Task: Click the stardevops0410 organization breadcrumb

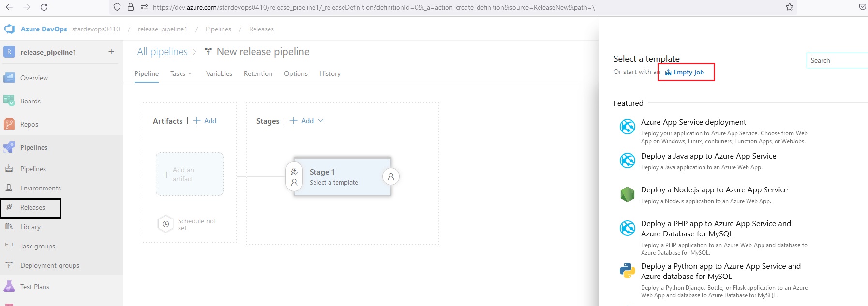Action: pyautogui.click(x=96, y=29)
